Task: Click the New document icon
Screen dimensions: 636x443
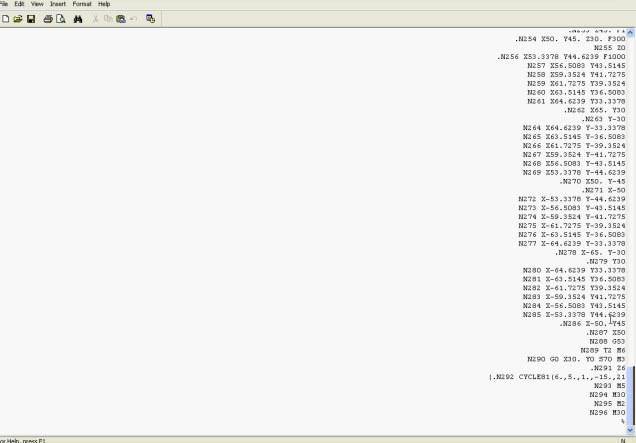Action: (6, 19)
